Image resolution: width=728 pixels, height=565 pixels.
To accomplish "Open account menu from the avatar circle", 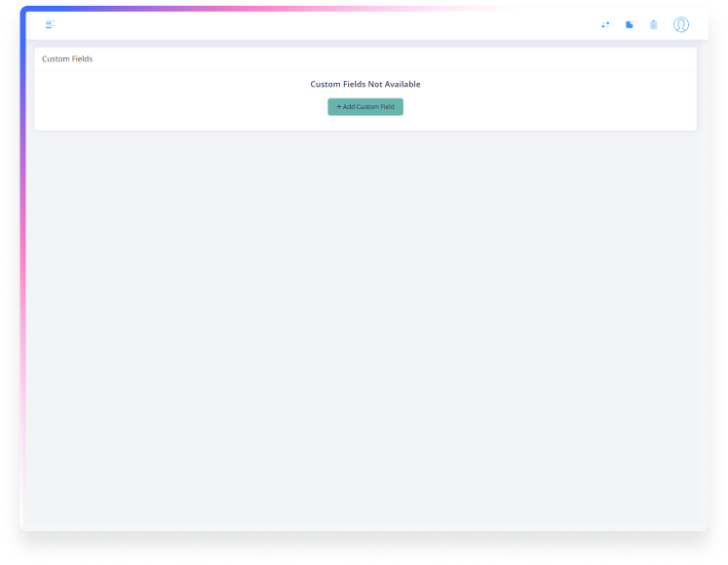I will coord(681,24).
